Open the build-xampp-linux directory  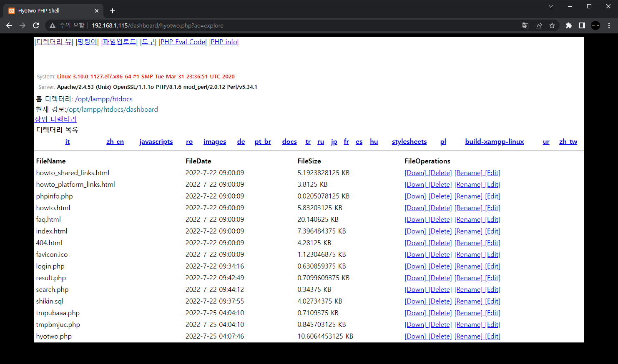click(x=495, y=142)
